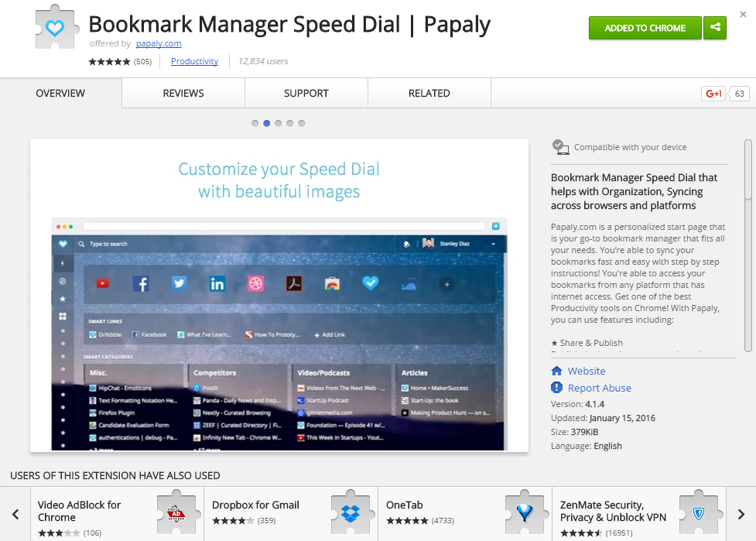Open the papaly.com developer link

pyautogui.click(x=159, y=43)
